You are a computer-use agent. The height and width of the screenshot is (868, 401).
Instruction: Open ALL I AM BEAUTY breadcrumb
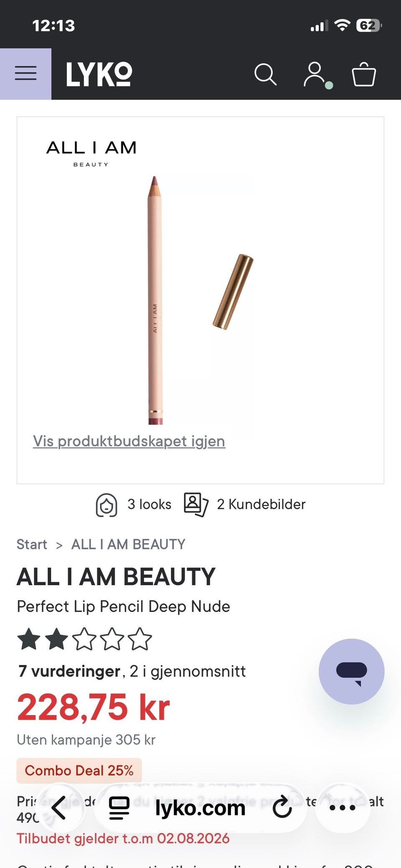click(x=128, y=544)
